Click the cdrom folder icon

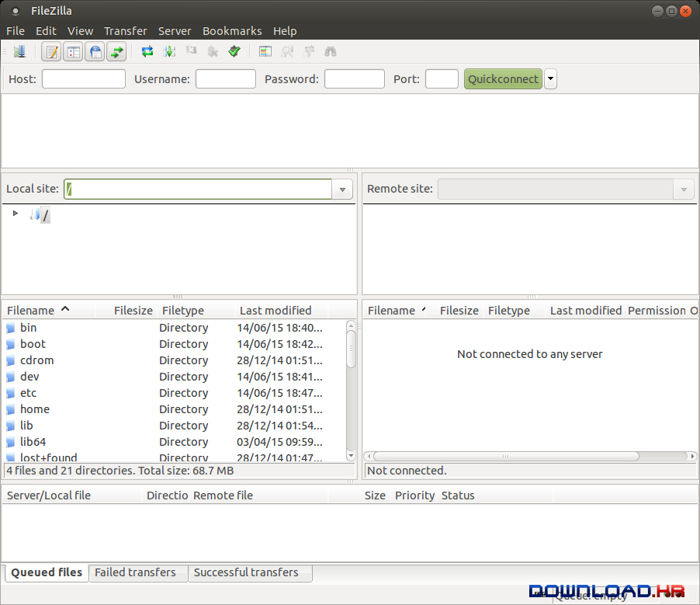click(11, 360)
